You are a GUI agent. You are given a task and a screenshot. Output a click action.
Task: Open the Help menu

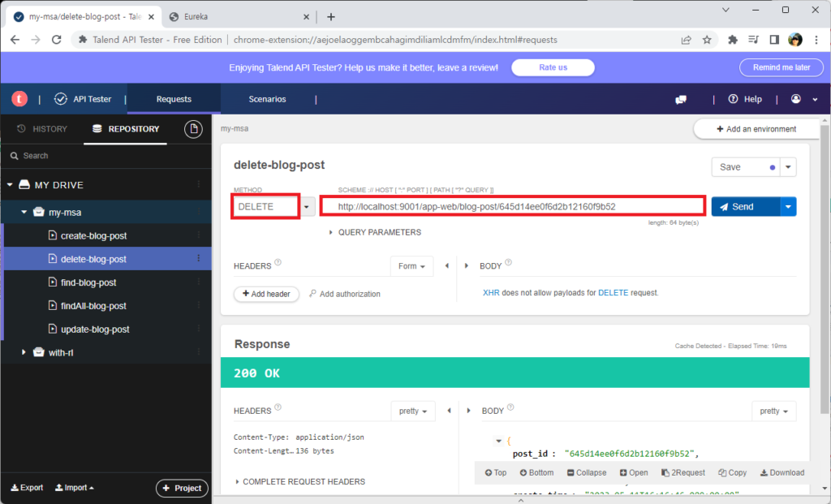tap(745, 99)
